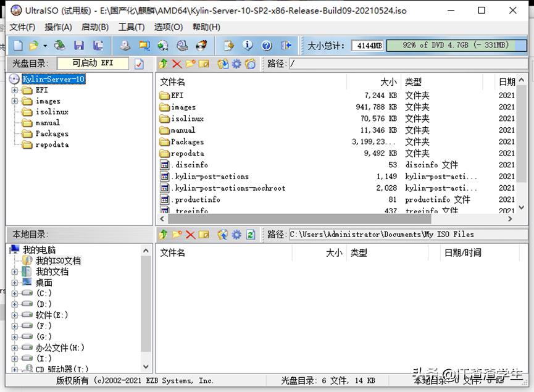
Task: Click the Burn CD/DVD image icon
Action: coord(201,45)
